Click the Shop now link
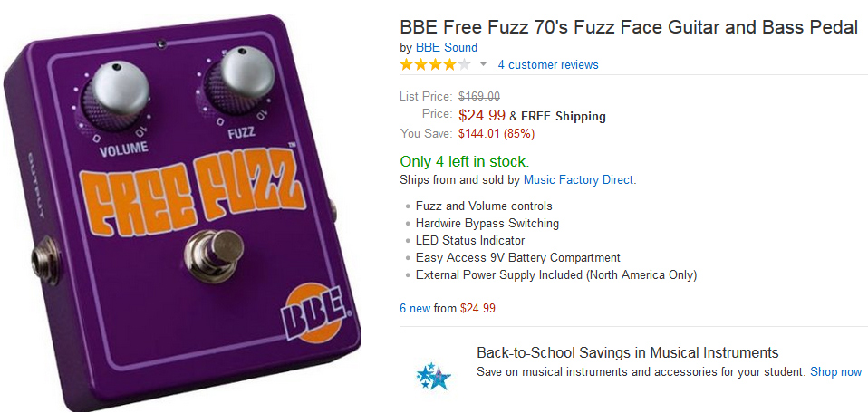 835,371
